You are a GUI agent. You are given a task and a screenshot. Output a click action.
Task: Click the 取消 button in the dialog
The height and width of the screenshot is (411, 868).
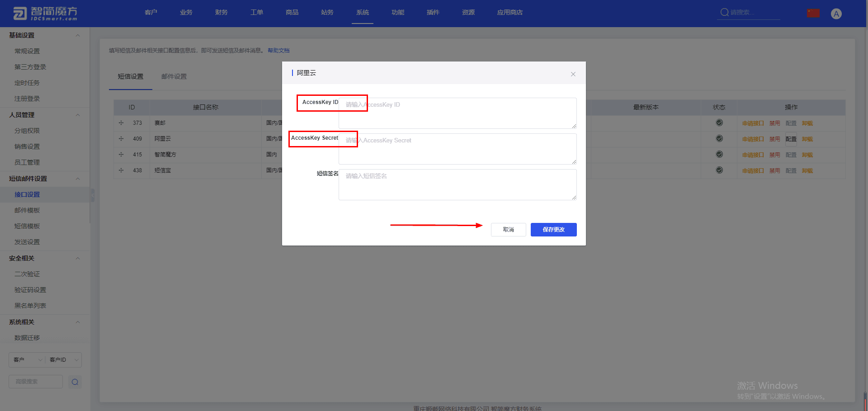(x=509, y=230)
